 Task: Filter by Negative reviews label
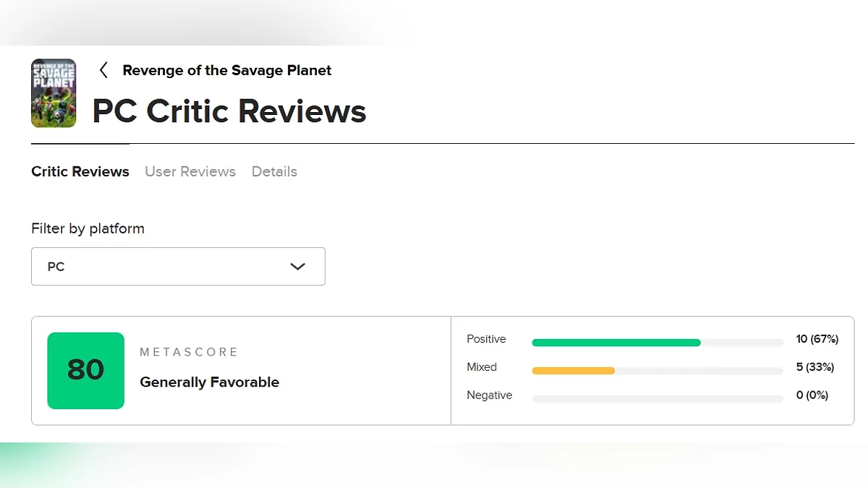tap(489, 395)
